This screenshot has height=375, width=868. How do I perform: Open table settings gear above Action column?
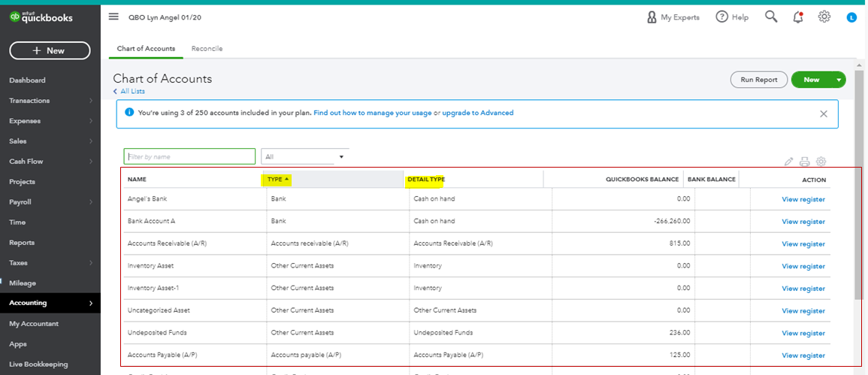[821, 162]
